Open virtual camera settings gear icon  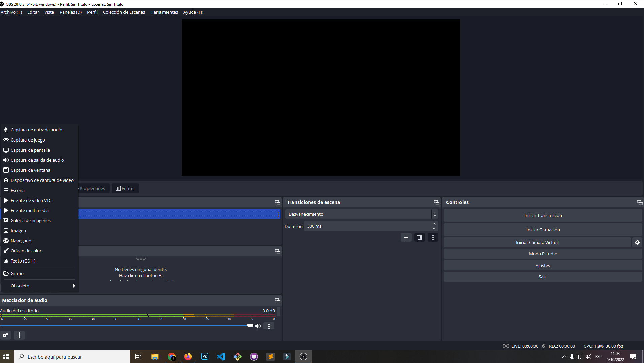tap(637, 242)
